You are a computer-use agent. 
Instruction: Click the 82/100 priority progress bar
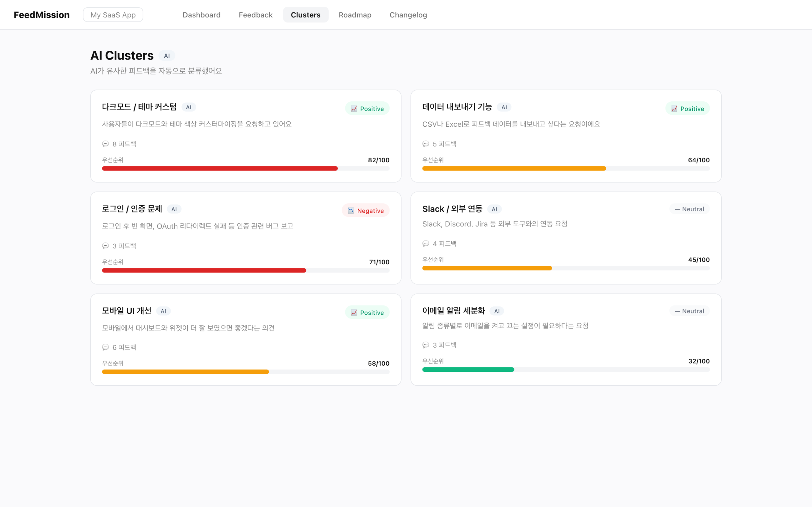tap(246, 168)
